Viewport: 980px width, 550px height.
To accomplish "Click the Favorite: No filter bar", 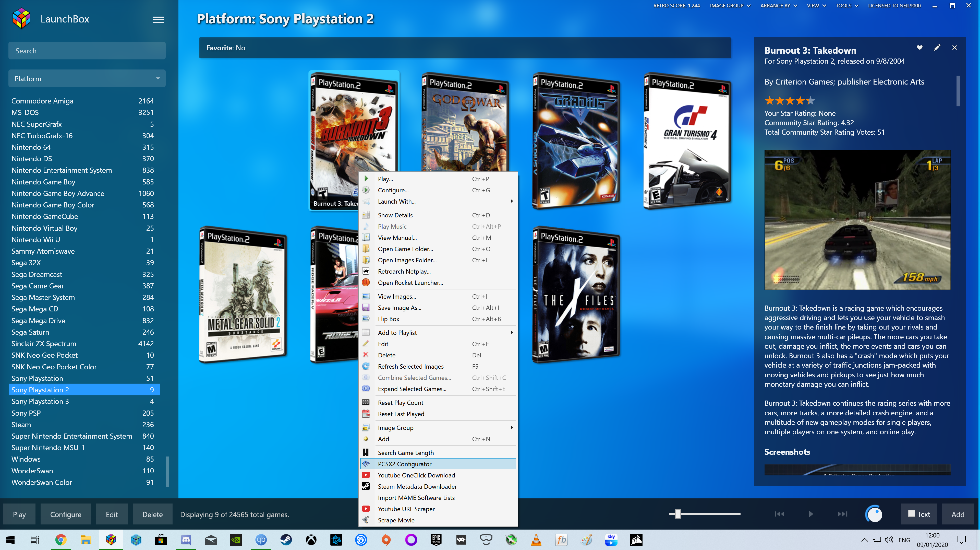I will coord(465,48).
